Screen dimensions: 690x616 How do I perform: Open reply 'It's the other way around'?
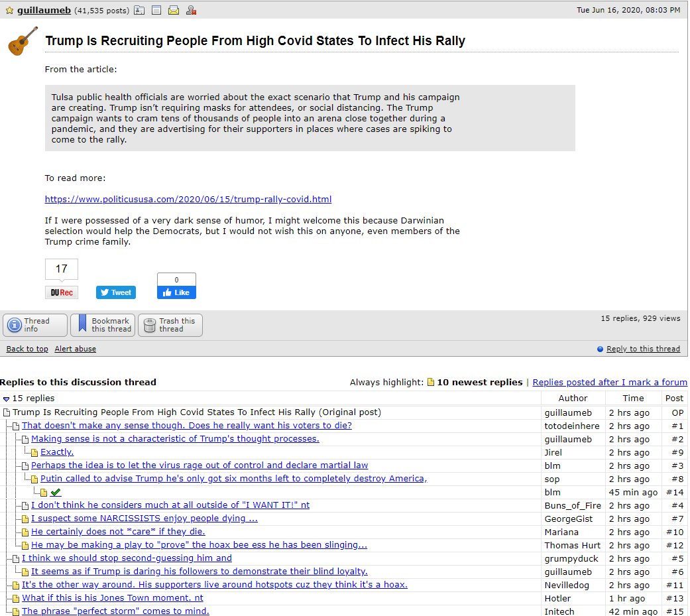[215, 584]
